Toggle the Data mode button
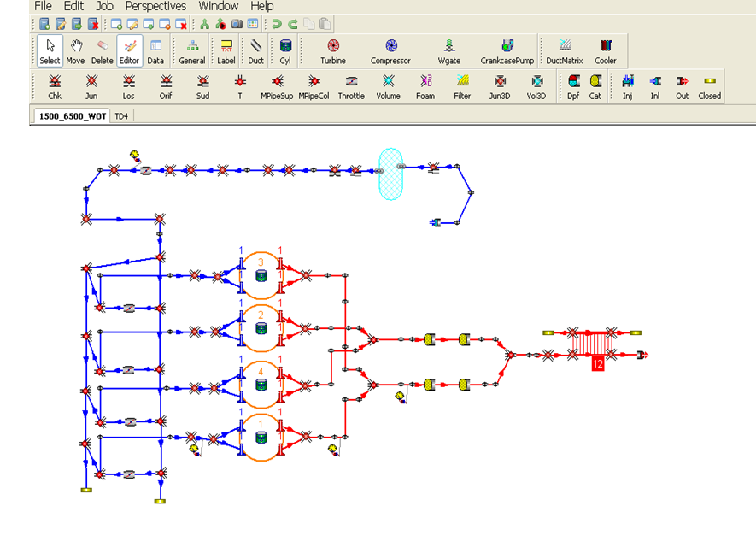The image size is (756, 553). [x=155, y=50]
